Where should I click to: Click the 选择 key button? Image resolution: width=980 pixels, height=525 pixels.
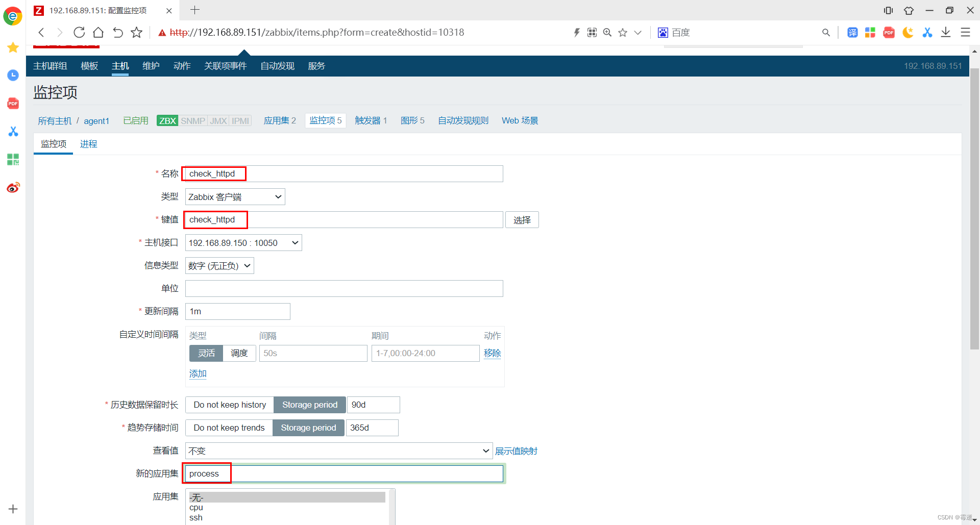click(522, 220)
